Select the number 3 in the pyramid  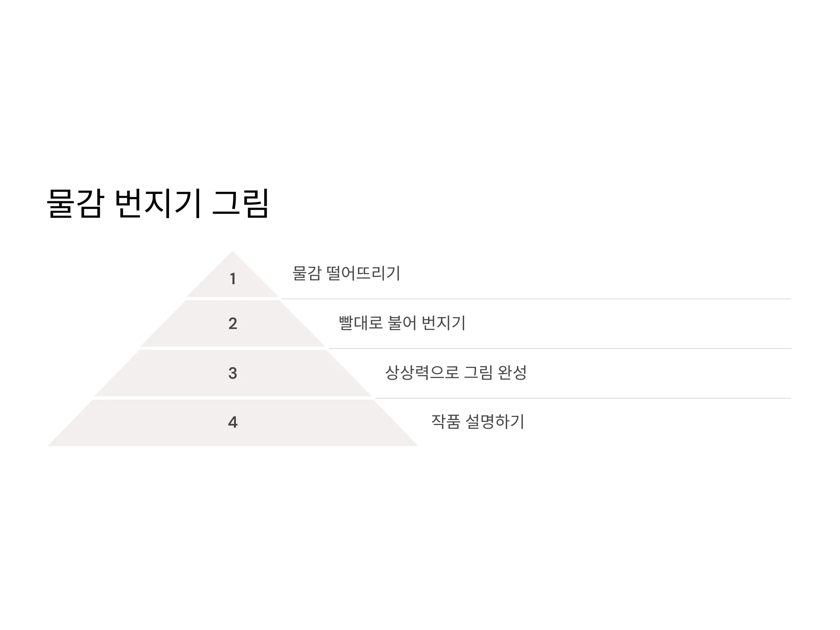(233, 373)
